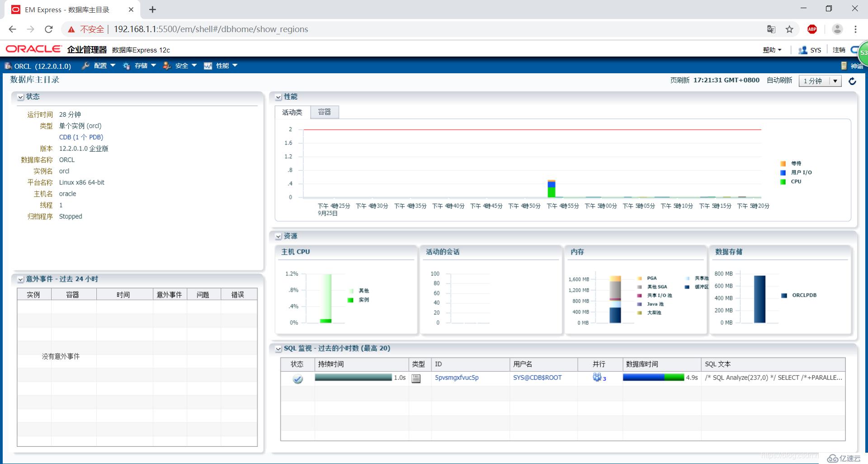
Task: Switch to the 容器 tab
Action: (x=324, y=112)
